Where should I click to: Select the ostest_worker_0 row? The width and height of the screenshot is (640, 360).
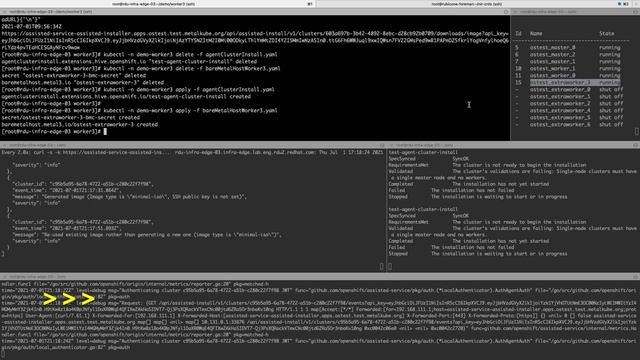tap(568, 75)
